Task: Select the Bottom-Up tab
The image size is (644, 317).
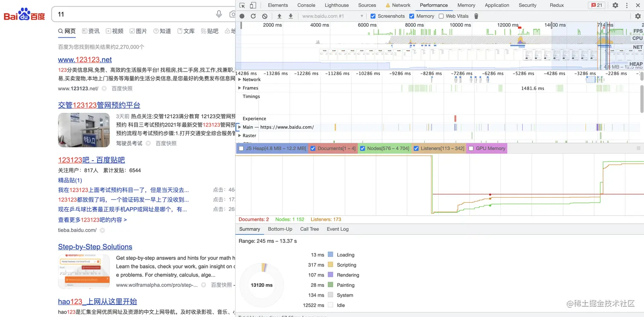Action: click(280, 229)
